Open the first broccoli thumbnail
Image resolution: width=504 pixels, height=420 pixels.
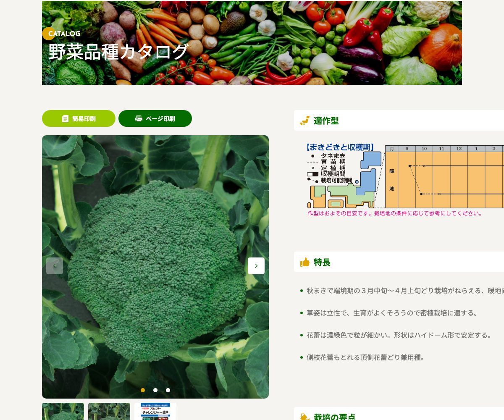tap(63, 412)
